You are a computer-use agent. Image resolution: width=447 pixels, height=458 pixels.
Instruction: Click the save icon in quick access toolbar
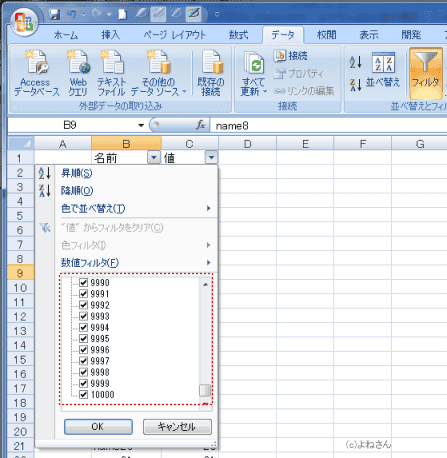[x=55, y=14]
